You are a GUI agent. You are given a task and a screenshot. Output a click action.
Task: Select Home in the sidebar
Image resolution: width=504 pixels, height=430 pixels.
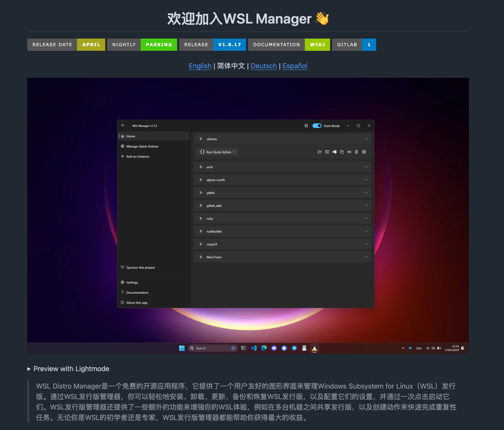154,136
